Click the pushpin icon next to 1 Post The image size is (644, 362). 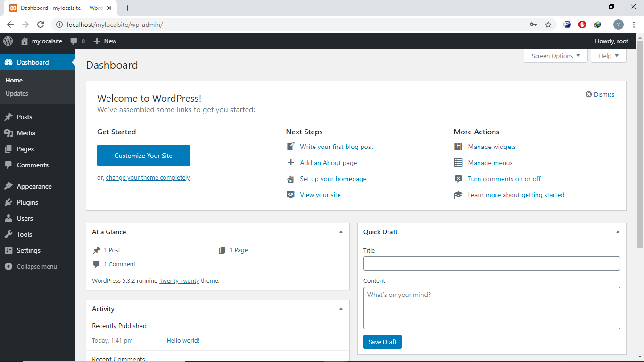97,250
